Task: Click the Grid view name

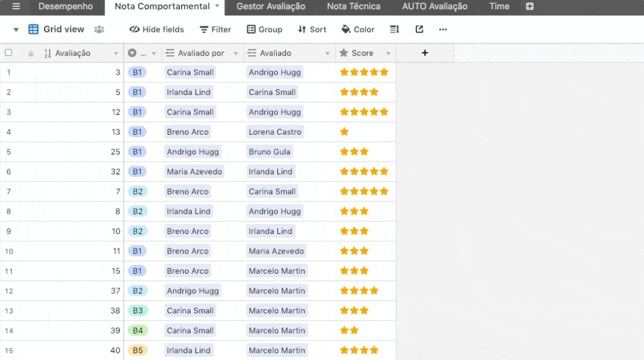Action: (x=64, y=29)
